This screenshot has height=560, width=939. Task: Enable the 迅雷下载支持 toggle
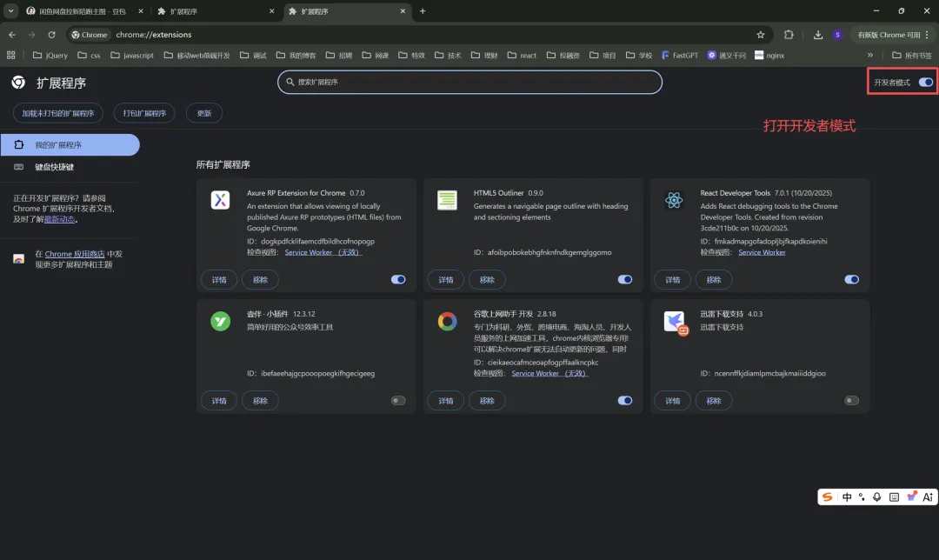[x=851, y=401]
